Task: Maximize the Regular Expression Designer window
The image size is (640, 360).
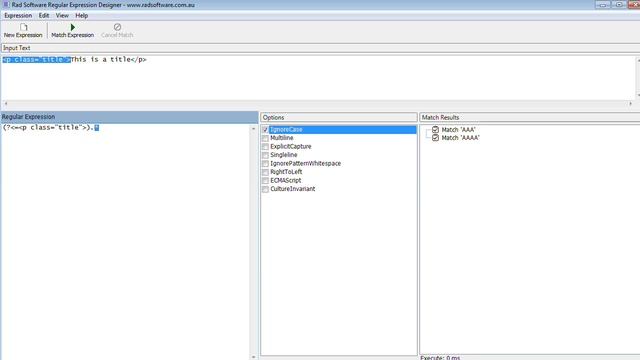Action: point(619,5)
